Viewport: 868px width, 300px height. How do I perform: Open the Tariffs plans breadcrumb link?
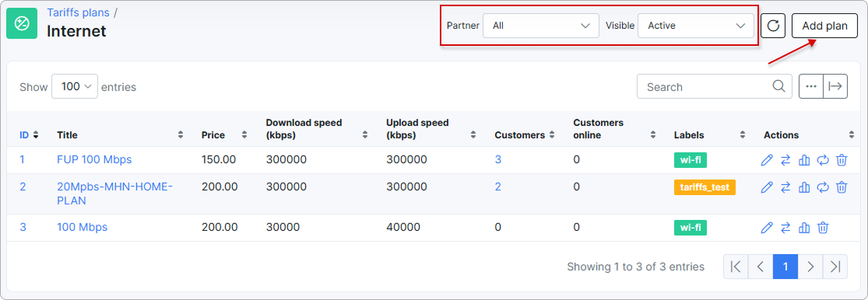coord(78,12)
